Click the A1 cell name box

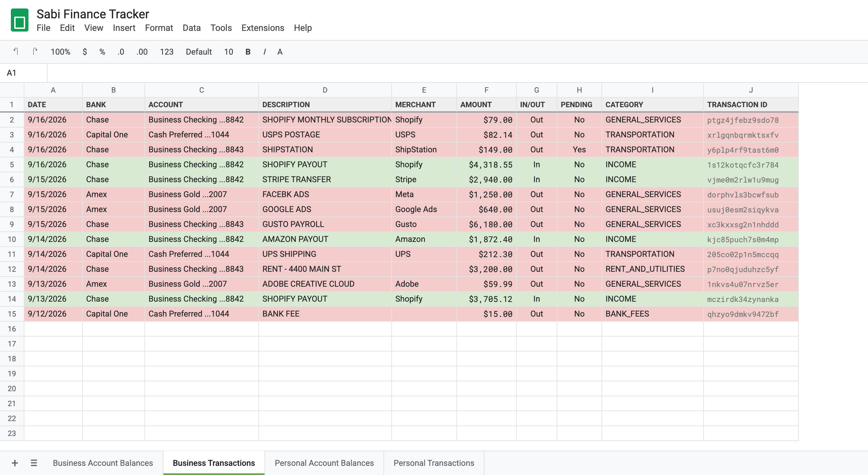(x=23, y=73)
